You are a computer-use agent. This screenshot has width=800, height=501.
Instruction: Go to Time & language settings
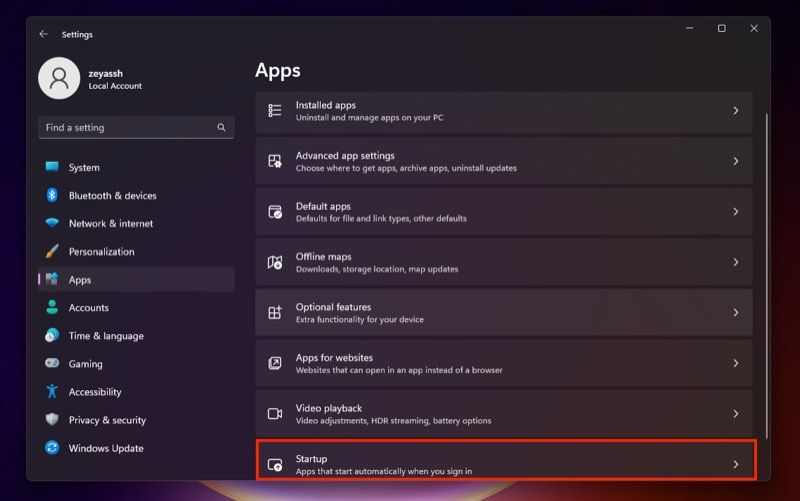coord(106,336)
